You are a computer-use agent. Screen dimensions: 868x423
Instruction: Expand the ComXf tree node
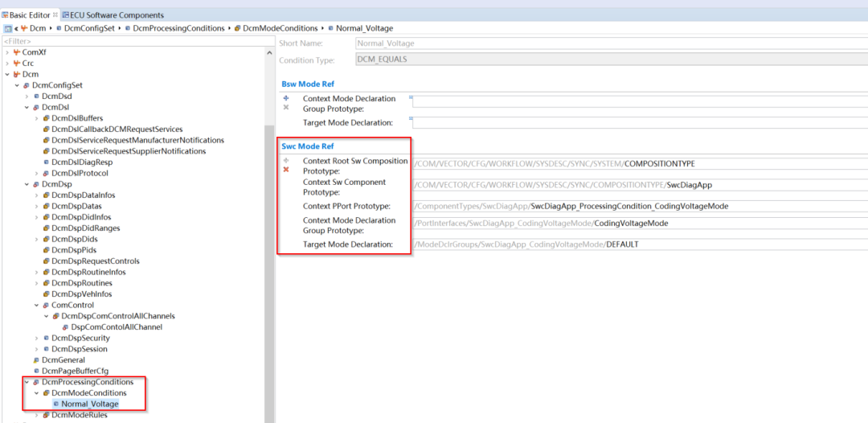tap(7, 52)
